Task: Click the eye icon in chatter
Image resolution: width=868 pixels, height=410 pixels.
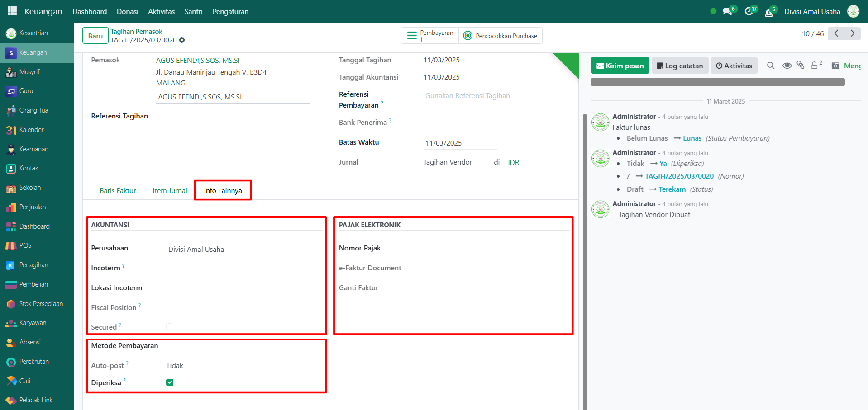Action: pos(787,66)
